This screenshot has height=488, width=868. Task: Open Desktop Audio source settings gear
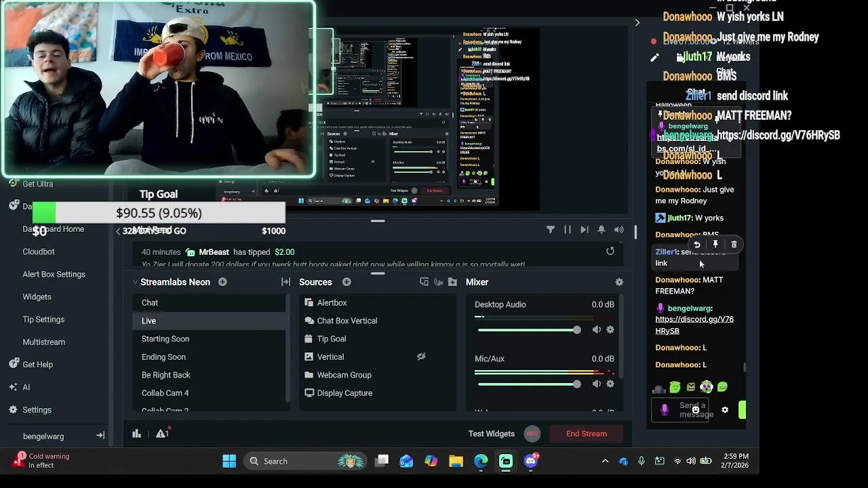coord(610,329)
